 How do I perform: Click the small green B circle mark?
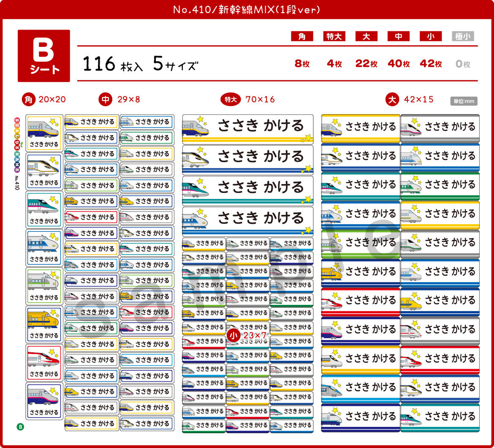pyautogui.click(x=20, y=427)
